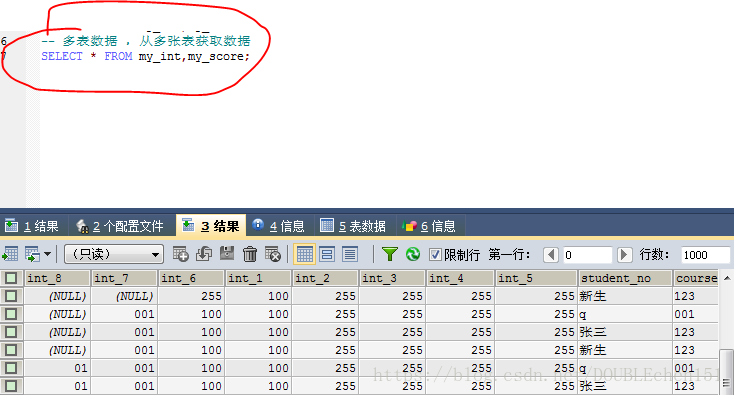This screenshot has height=395, width=734.
Task: Open the '2 个配置文件' tab
Action: [x=120, y=226]
